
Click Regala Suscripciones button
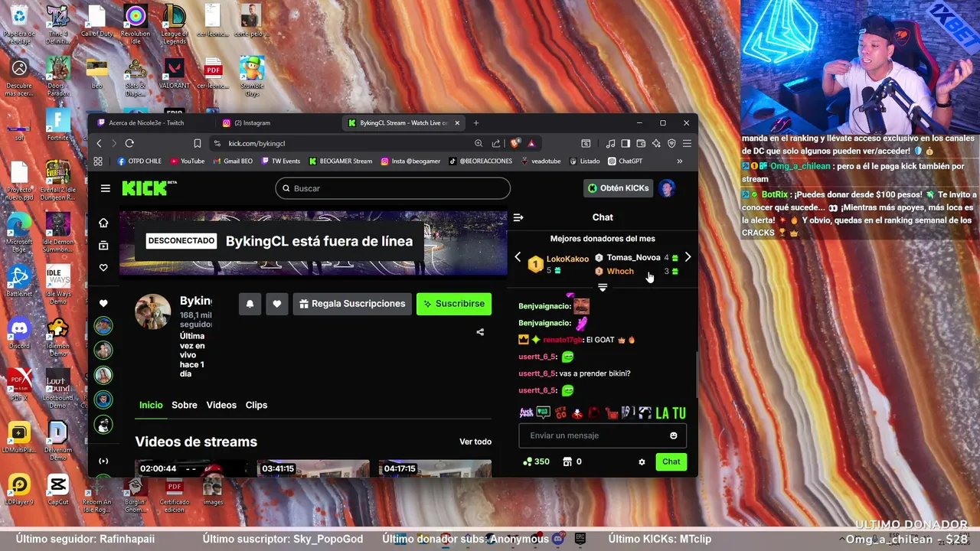[352, 304]
